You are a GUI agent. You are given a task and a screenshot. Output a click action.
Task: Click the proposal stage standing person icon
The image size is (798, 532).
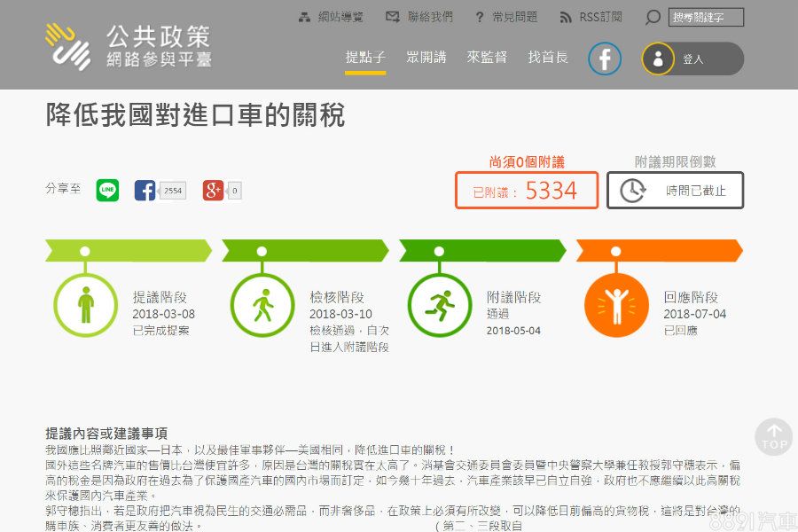coord(85,306)
